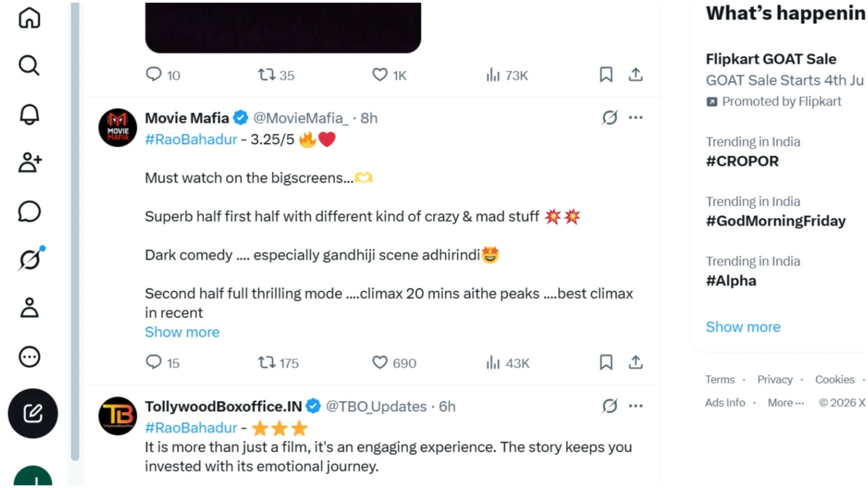
Task: Bookmark the Movie Mafia RaoBahadur post
Action: 606,362
